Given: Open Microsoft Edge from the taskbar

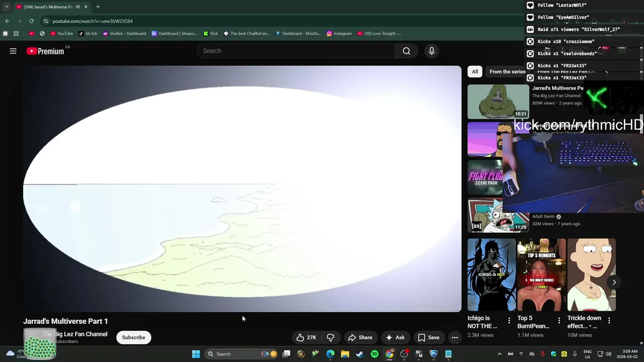Looking at the screenshot, I should (x=331, y=354).
